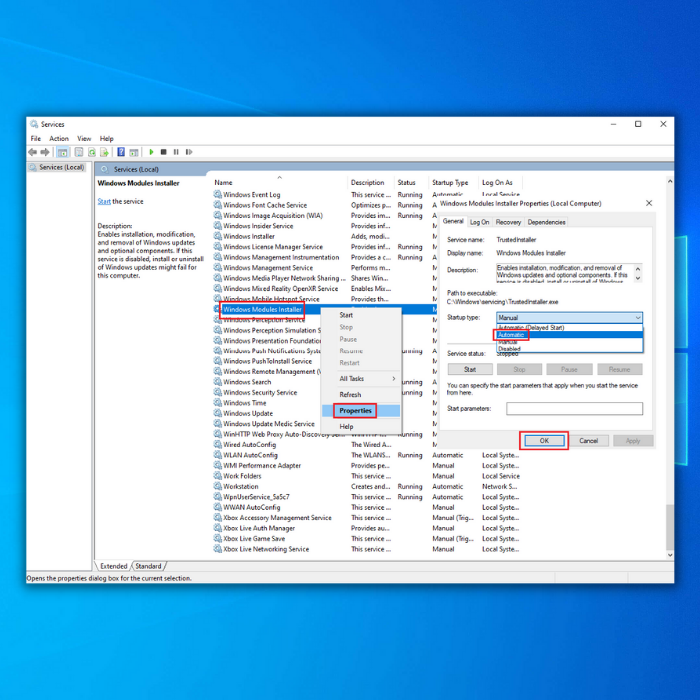Open the File menu
Image resolution: width=700 pixels, height=700 pixels.
coord(36,138)
